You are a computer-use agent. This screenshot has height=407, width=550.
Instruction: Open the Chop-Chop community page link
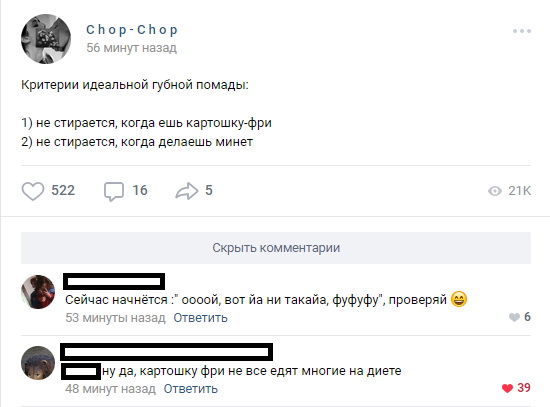coord(132,30)
